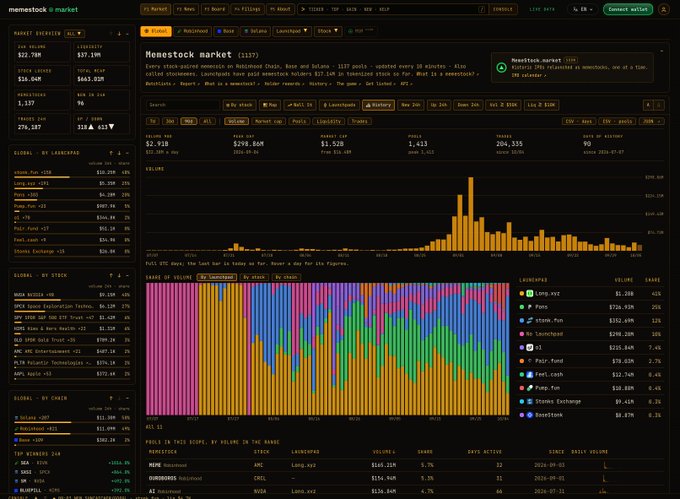The height and width of the screenshot is (499, 680).
Task: Collapse Global By Launchpad panel
Action: tap(127, 153)
